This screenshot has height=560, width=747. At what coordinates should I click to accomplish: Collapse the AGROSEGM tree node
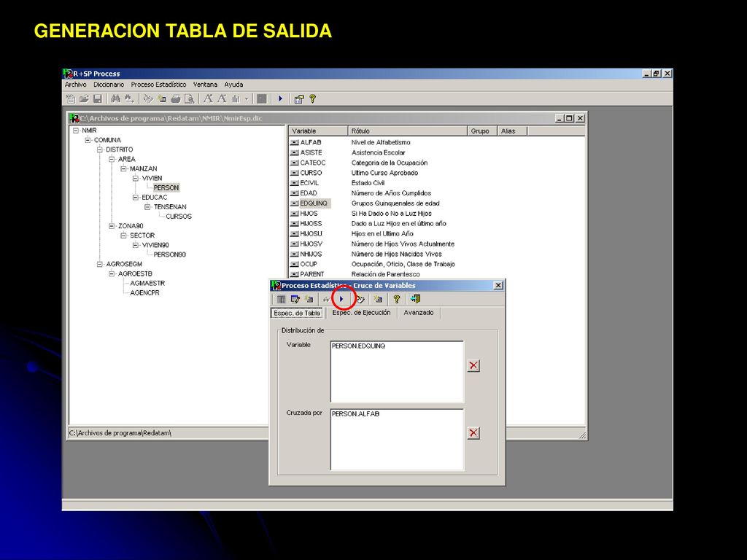tap(100, 264)
